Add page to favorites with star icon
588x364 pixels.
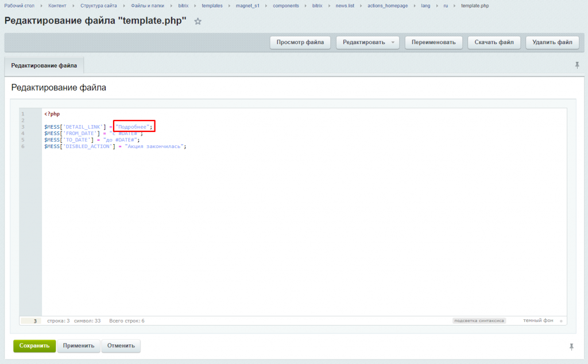[198, 21]
